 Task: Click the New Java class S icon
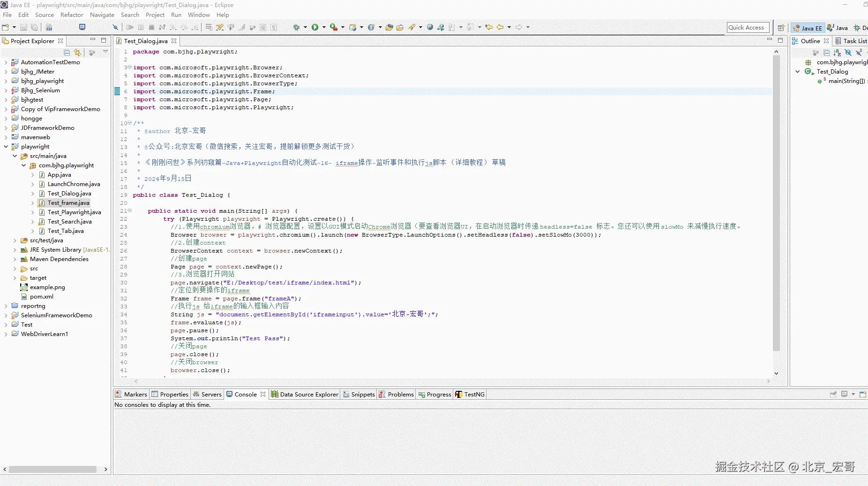371,27
